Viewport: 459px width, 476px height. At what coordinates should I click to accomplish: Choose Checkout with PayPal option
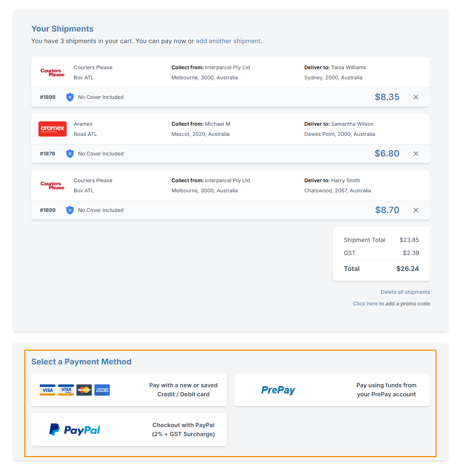tap(183, 430)
